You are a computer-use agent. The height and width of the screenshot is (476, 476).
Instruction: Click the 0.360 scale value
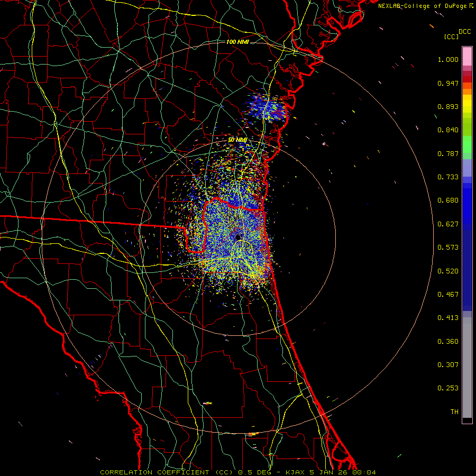tap(448, 342)
